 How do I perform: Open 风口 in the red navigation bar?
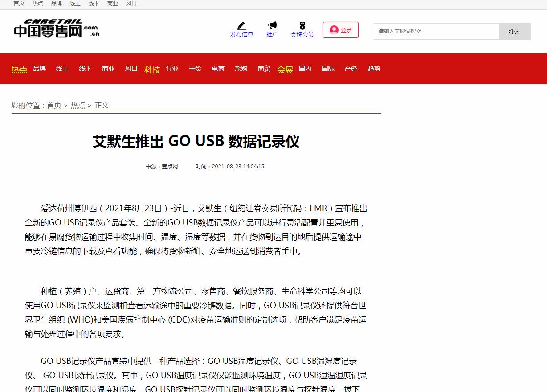click(131, 69)
